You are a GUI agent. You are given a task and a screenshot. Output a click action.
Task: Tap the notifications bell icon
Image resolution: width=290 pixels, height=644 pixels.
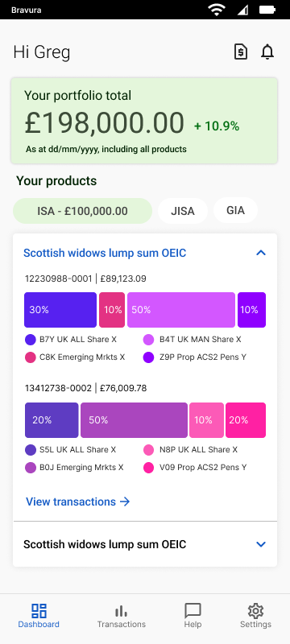[x=267, y=52]
